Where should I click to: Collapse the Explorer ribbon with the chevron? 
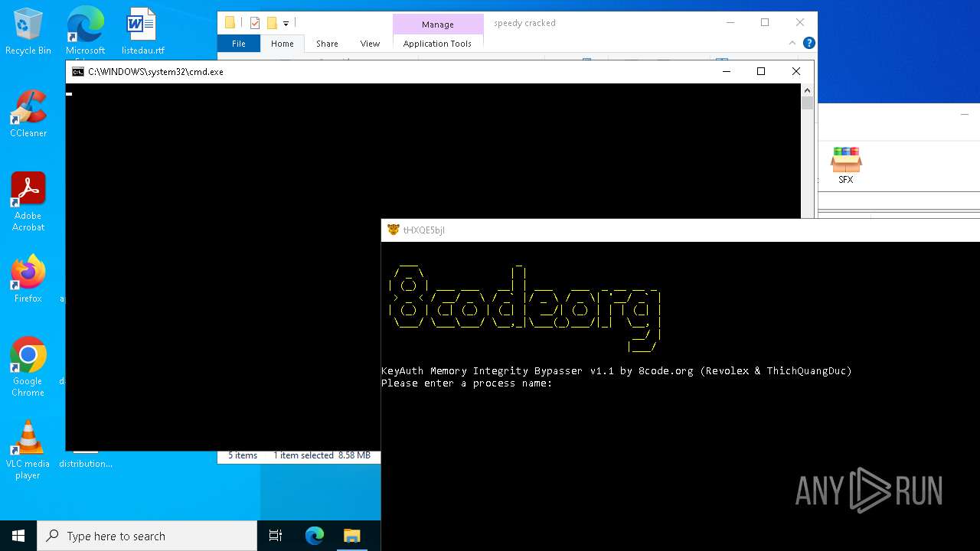tap(792, 44)
